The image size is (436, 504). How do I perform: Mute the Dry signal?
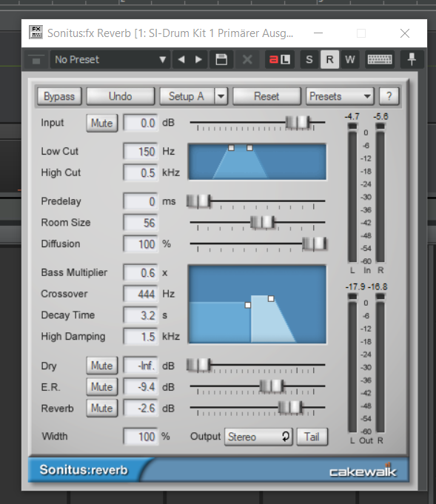pyautogui.click(x=102, y=366)
